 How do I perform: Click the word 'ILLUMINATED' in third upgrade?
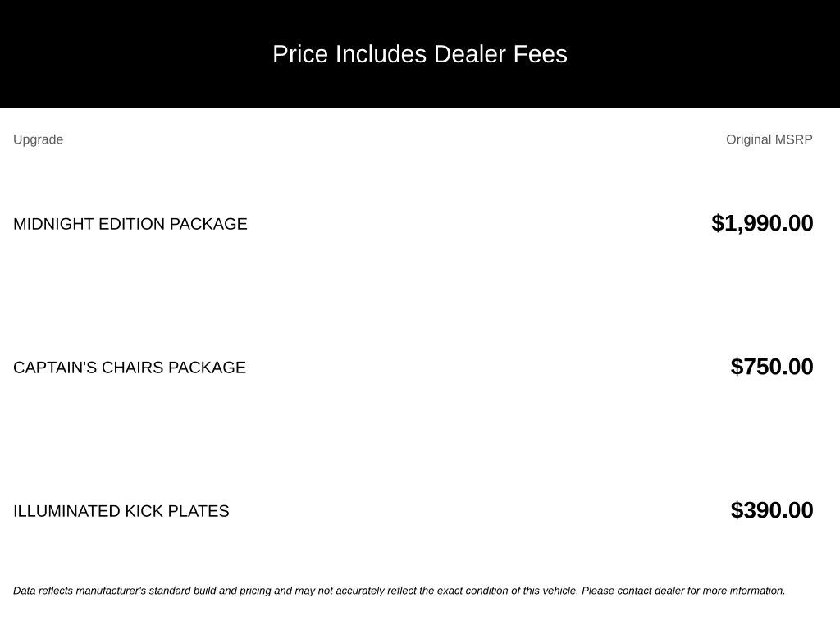coord(67,511)
